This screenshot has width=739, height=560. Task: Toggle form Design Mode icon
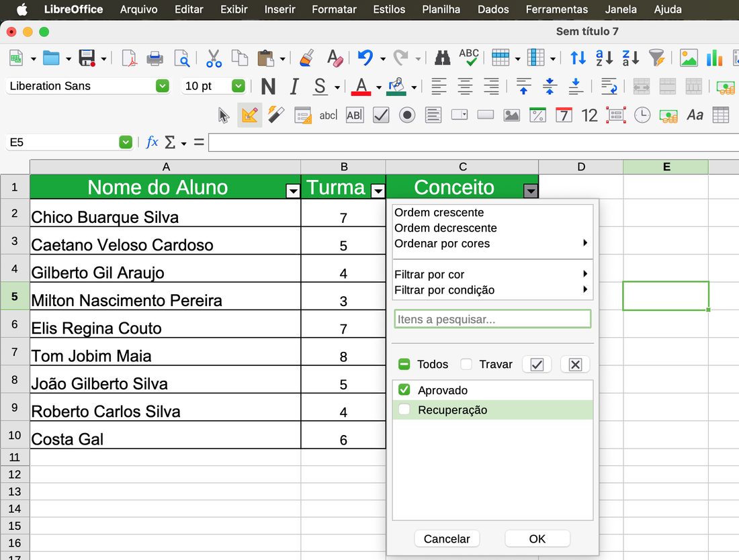[x=250, y=115]
